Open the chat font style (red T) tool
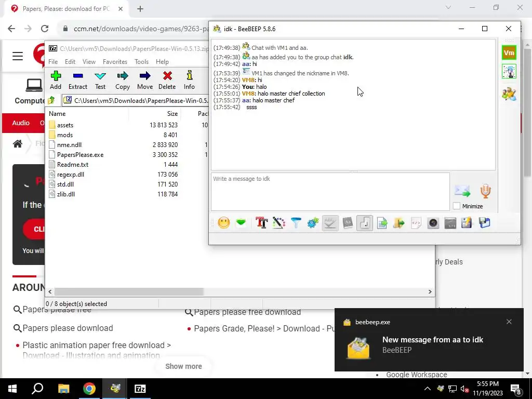532x399 pixels. [262, 223]
